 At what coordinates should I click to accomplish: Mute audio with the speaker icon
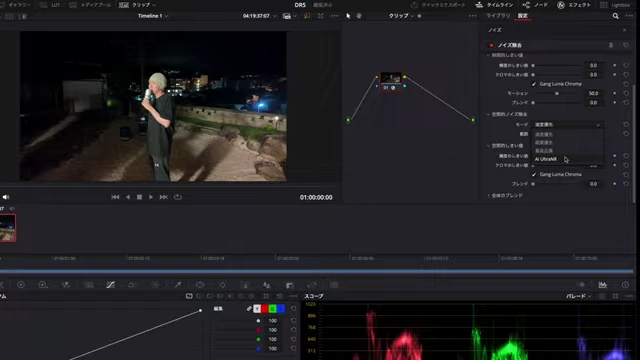point(6,197)
